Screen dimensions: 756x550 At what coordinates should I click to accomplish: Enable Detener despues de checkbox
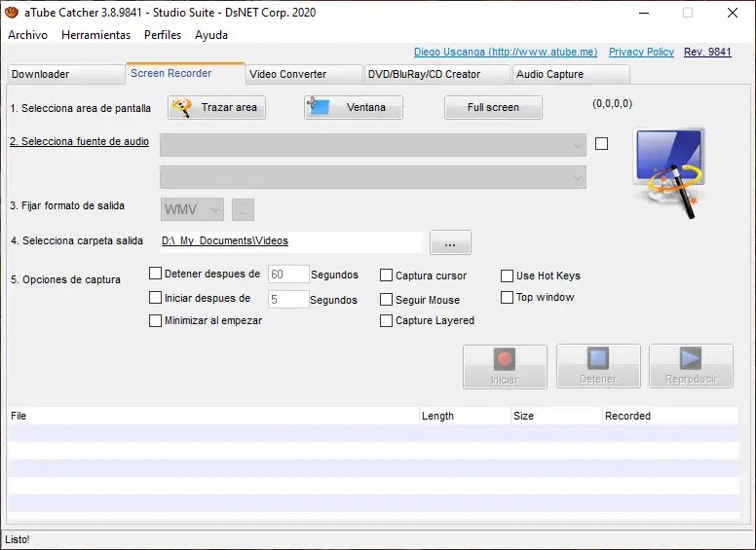pos(155,274)
